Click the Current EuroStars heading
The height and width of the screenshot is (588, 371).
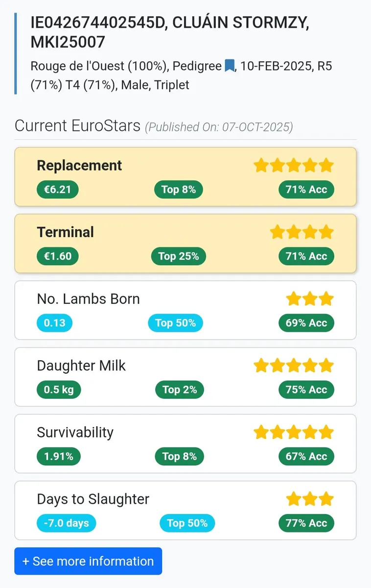point(77,126)
